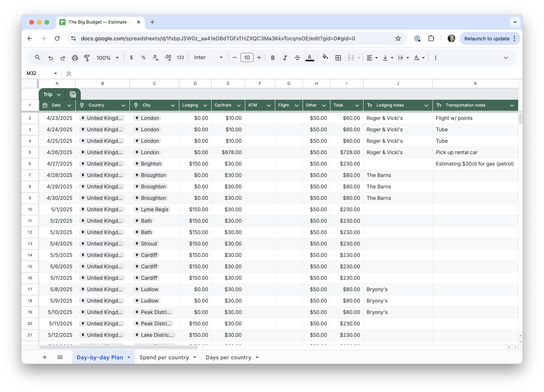
Task: Click the borders grid icon
Action: tap(338, 58)
